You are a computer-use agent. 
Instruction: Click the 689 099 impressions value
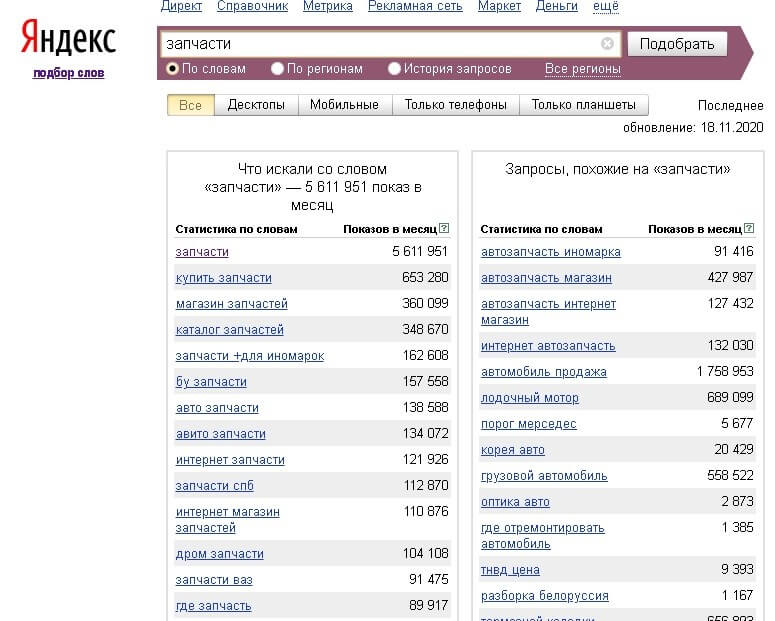click(x=730, y=397)
